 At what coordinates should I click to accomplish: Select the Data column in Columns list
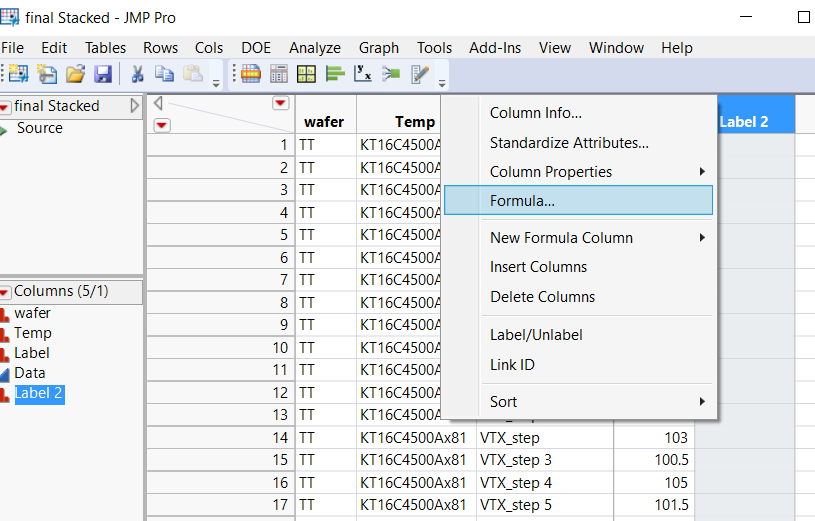(x=30, y=373)
